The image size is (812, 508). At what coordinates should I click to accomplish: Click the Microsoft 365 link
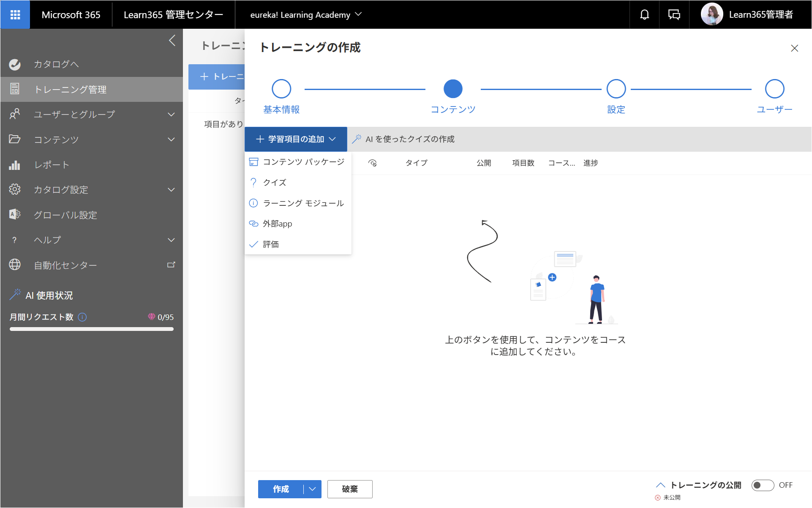click(71, 15)
